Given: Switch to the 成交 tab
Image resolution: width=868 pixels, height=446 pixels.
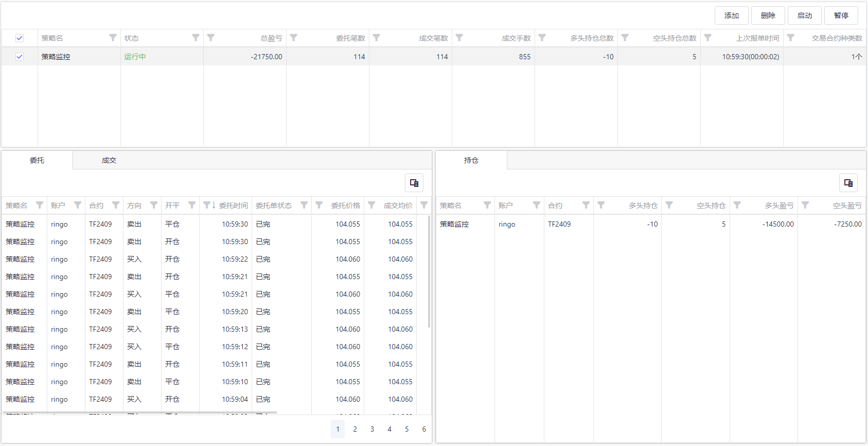Looking at the screenshot, I should [x=109, y=160].
